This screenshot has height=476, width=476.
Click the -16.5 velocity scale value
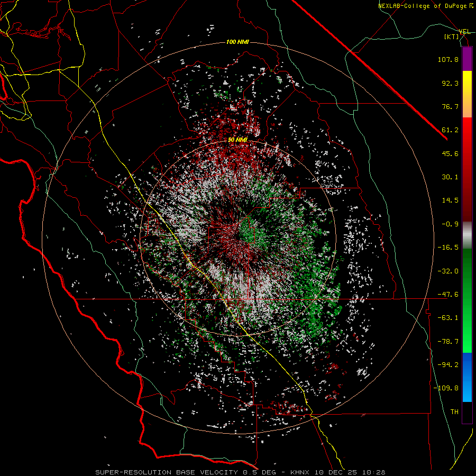coord(448,248)
